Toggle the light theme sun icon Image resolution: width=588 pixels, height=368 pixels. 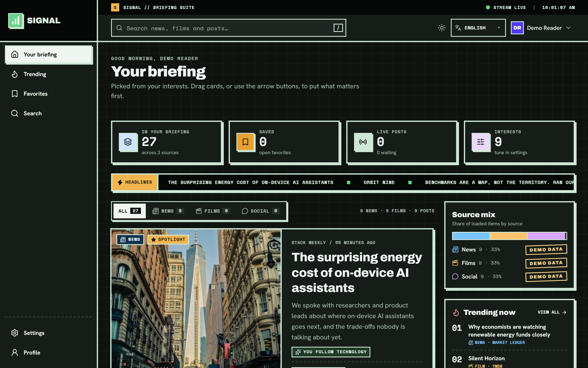441,28
